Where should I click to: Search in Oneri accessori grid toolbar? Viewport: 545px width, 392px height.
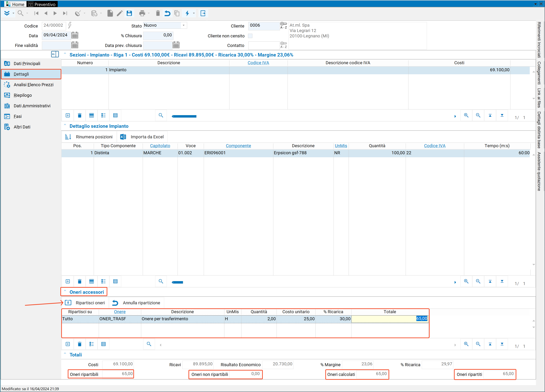(149, 344)
